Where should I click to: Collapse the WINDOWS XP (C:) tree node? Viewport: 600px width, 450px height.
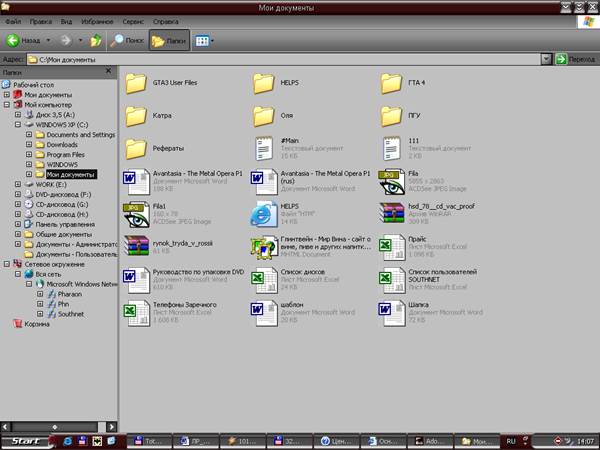[18, 124]
